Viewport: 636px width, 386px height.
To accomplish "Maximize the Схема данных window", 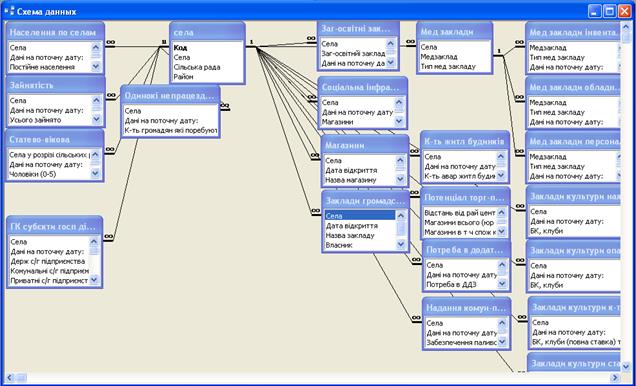I will [x=609, y=11].
